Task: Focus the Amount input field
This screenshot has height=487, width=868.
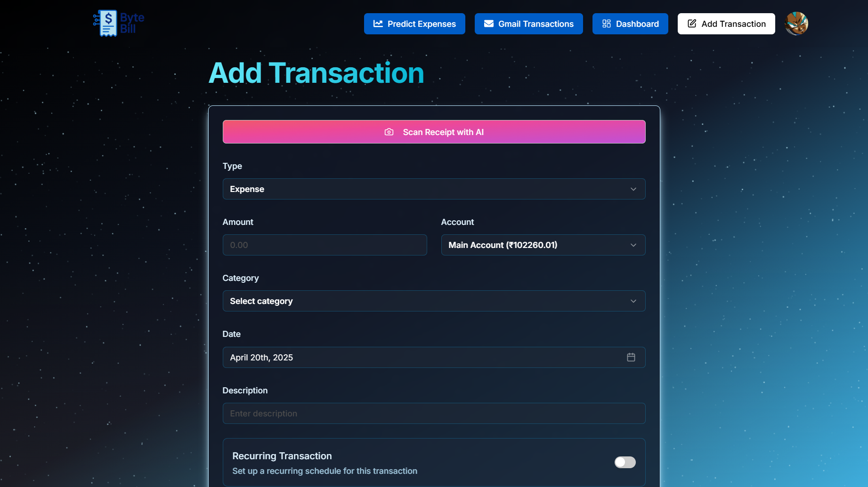Action: pos(324,245)
